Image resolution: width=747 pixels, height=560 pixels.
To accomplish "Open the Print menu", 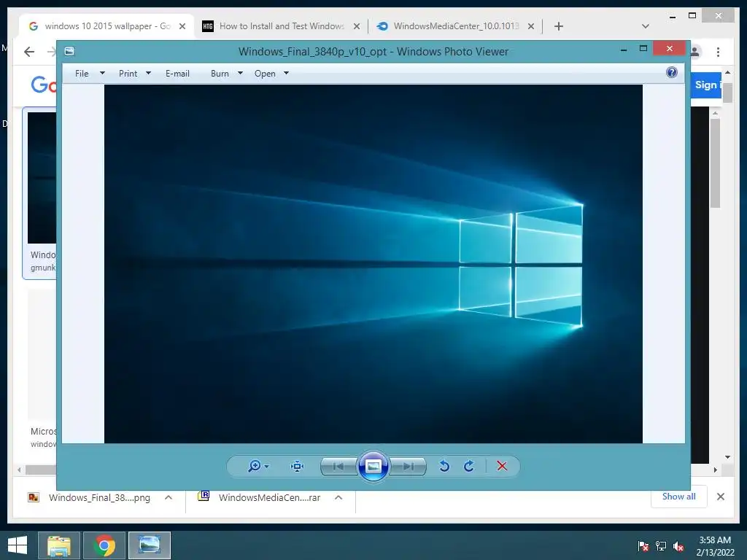I will tap(128, 74).
